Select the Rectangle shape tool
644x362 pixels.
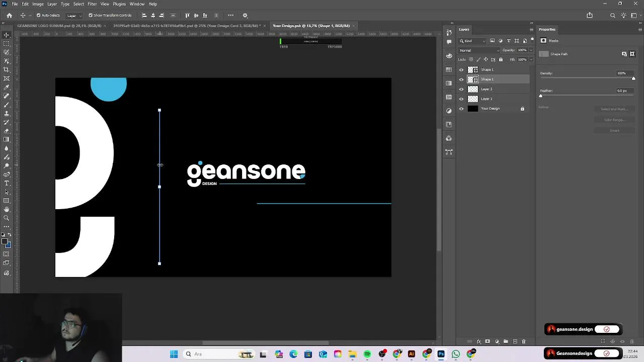tap(7, 201)
